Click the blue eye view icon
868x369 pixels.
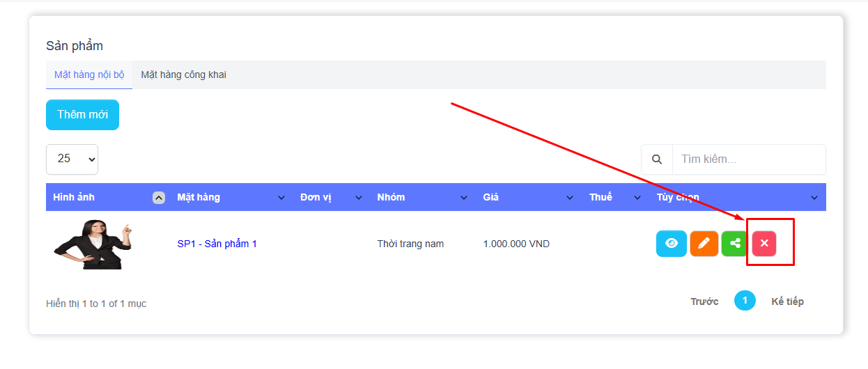(671, 243)
